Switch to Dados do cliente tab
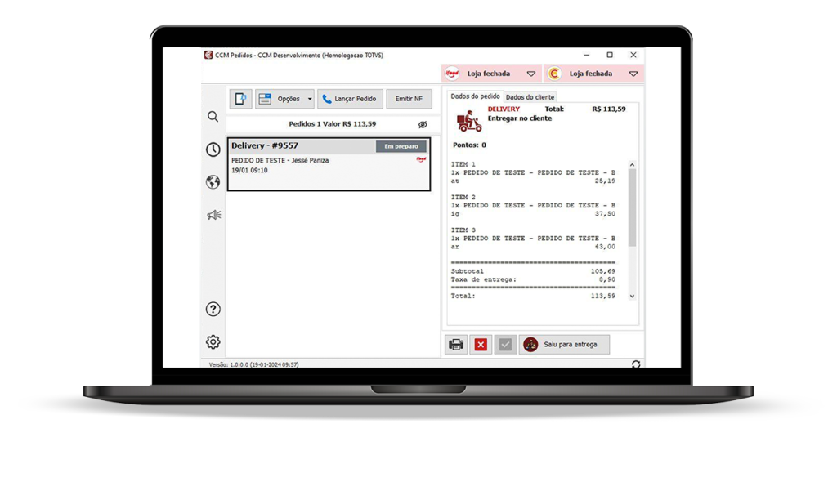Viewport: 837px width, 504px height. coord(530,97)
